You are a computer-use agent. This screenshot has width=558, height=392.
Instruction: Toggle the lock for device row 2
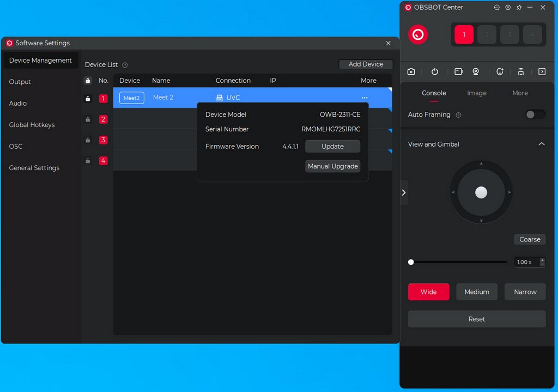coord(88,119)
